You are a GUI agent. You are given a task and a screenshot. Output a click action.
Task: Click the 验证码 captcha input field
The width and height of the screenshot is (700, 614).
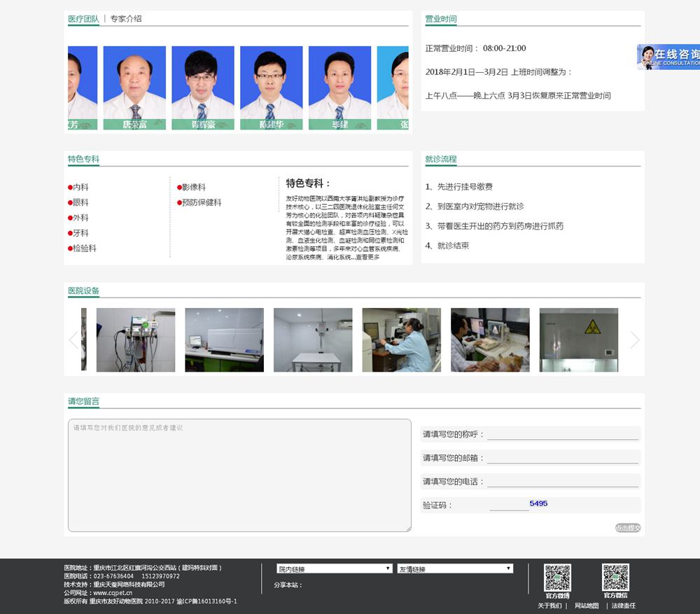pos(509,505)
